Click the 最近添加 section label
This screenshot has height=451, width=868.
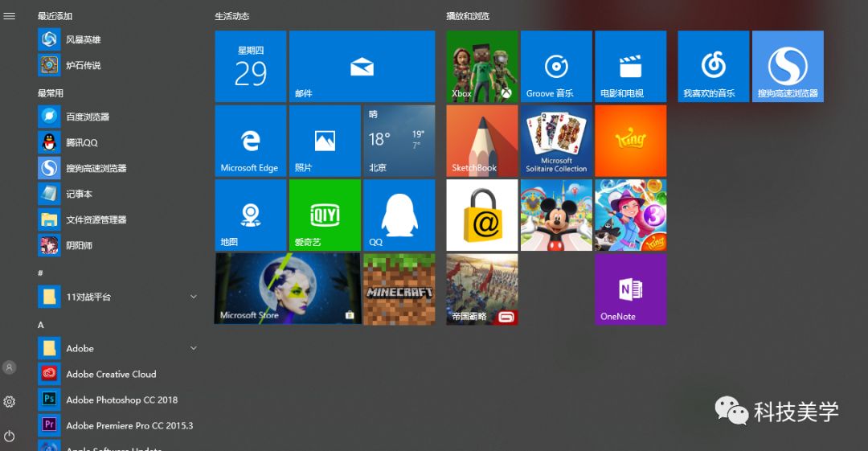tap(55, 16)
